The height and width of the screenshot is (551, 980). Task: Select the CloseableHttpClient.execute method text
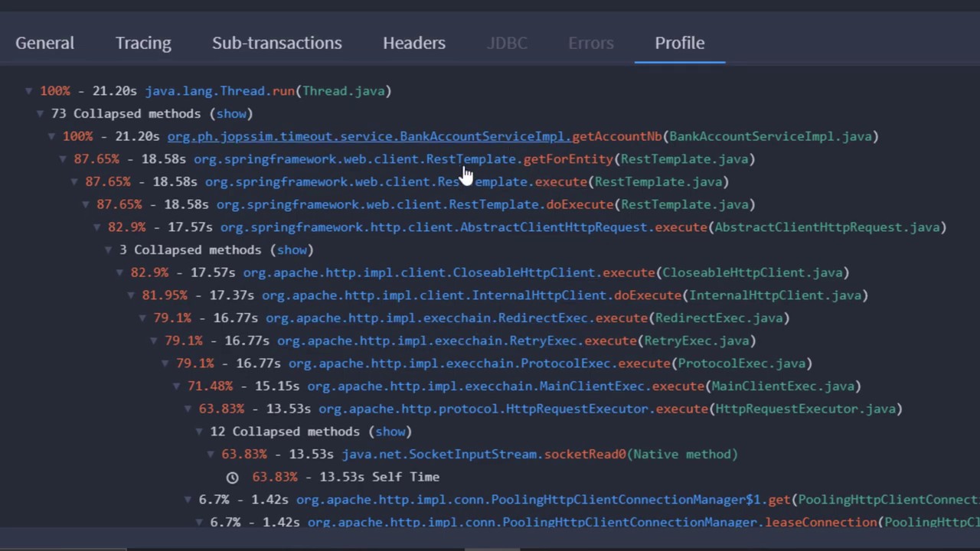click(x=449, y=272)
